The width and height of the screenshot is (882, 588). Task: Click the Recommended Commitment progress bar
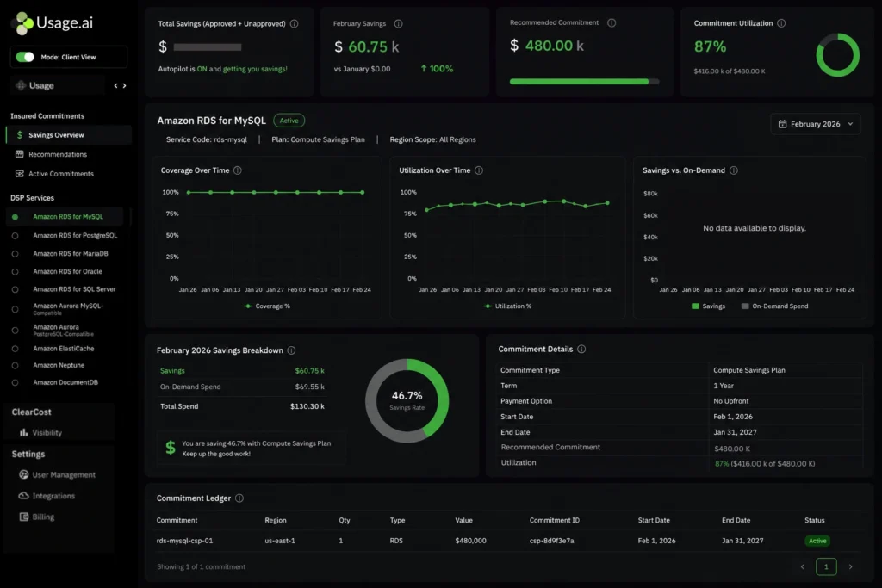click(584, 82)
